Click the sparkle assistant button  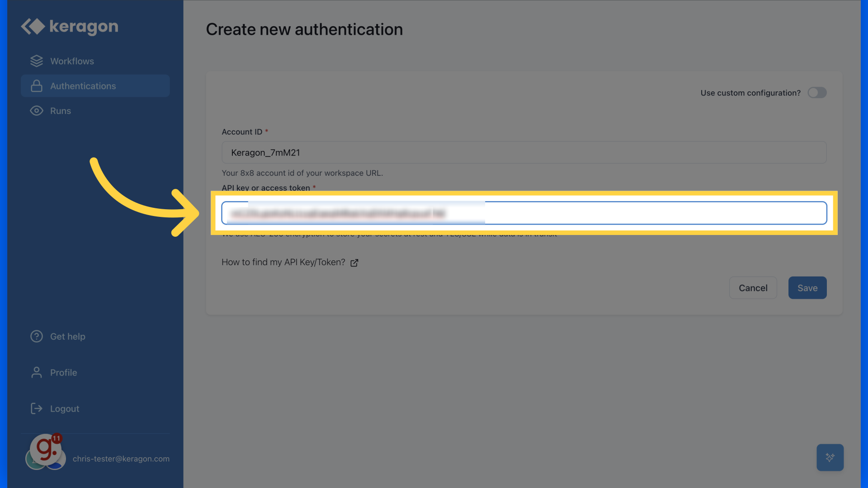[830, 457]
